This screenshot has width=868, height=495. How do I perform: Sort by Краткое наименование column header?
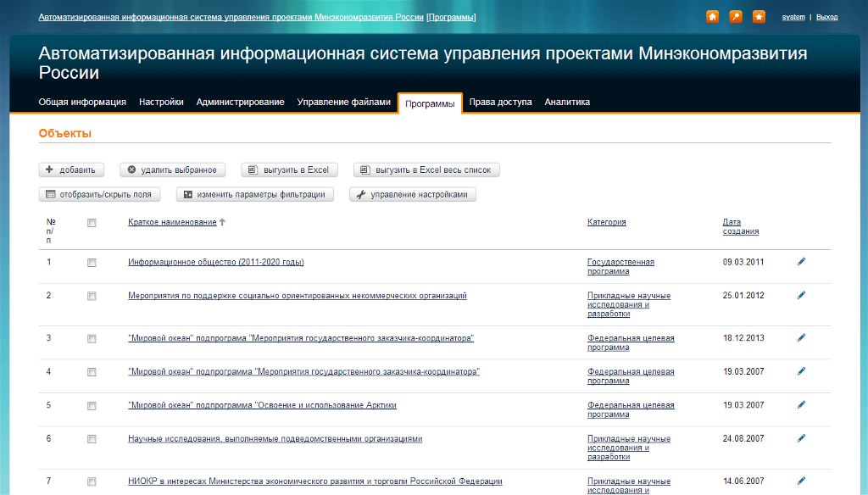pos(172,222)
